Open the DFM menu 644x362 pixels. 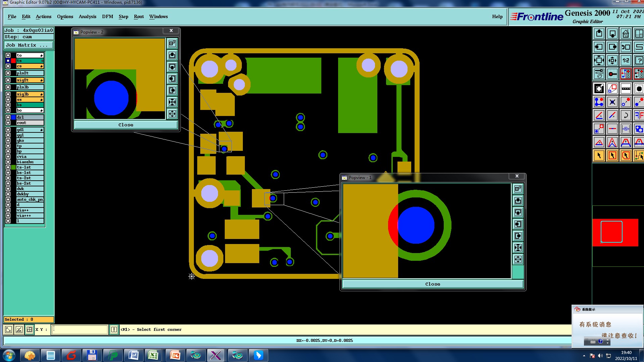(x=107, y=16)
